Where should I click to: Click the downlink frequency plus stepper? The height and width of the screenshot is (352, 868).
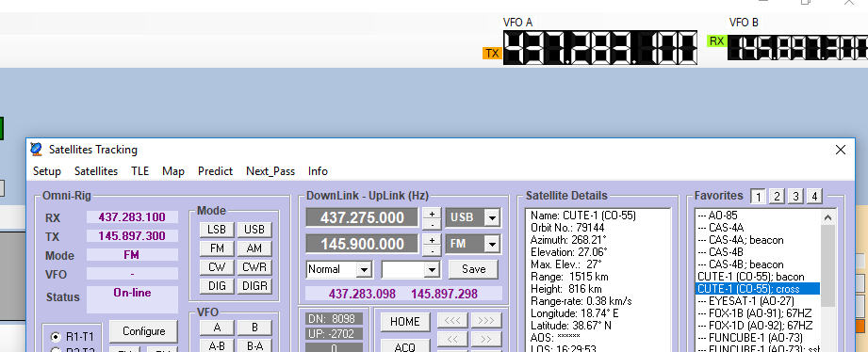[x=432, y=213]
